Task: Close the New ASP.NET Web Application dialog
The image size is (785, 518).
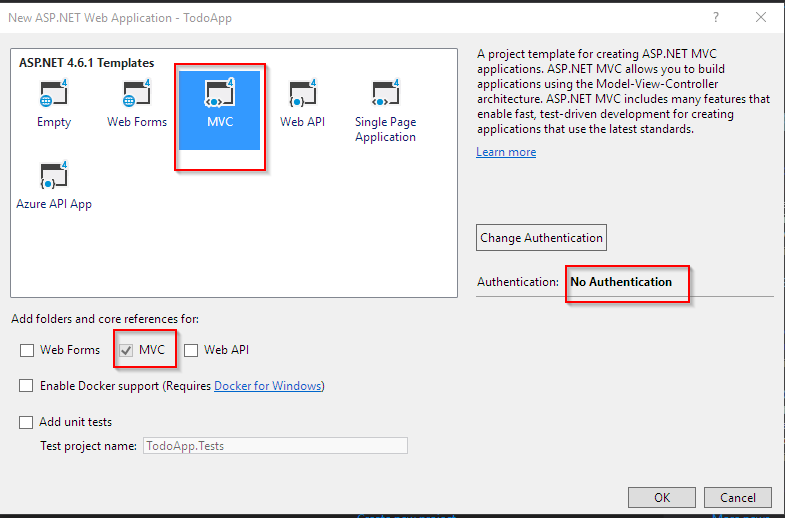Action: [x=761, y=18]
